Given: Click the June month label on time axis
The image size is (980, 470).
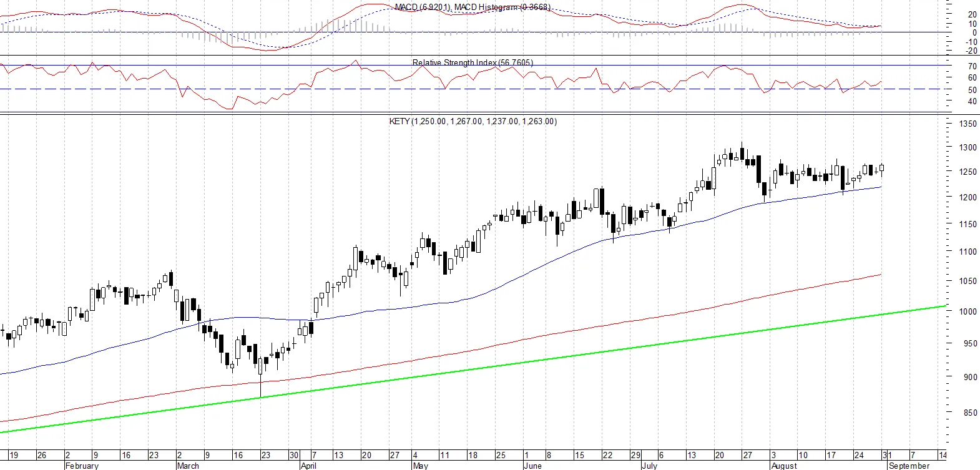Looking at the screenshot, I should tap(533, 466).
